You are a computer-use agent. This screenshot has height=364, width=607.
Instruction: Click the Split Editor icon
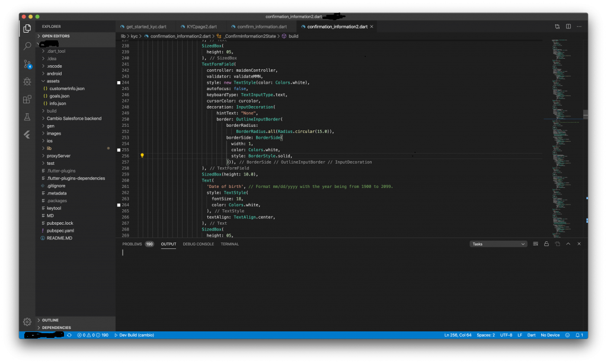click(568, 27)
